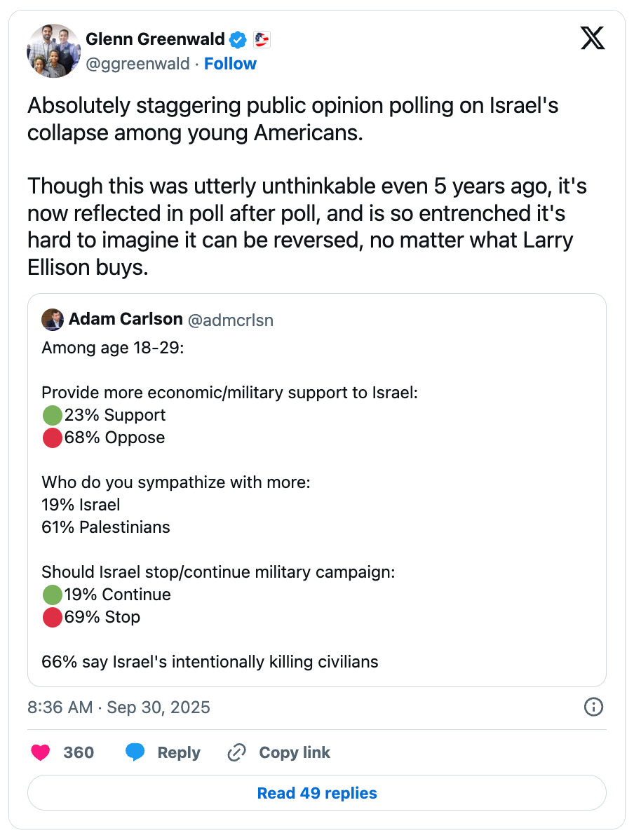Click the Copy link label
The height and width of the screenshot is (840, 634).
295,752
